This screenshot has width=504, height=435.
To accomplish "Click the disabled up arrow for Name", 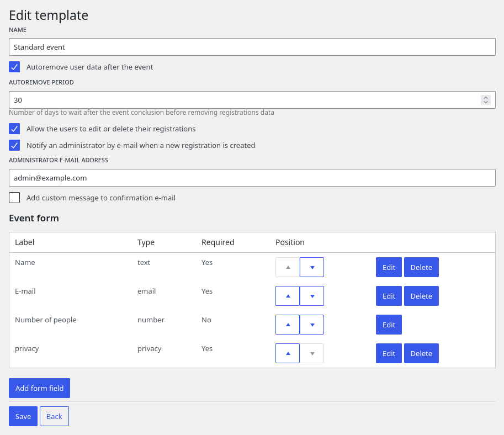I will click(x=288, y=267).
